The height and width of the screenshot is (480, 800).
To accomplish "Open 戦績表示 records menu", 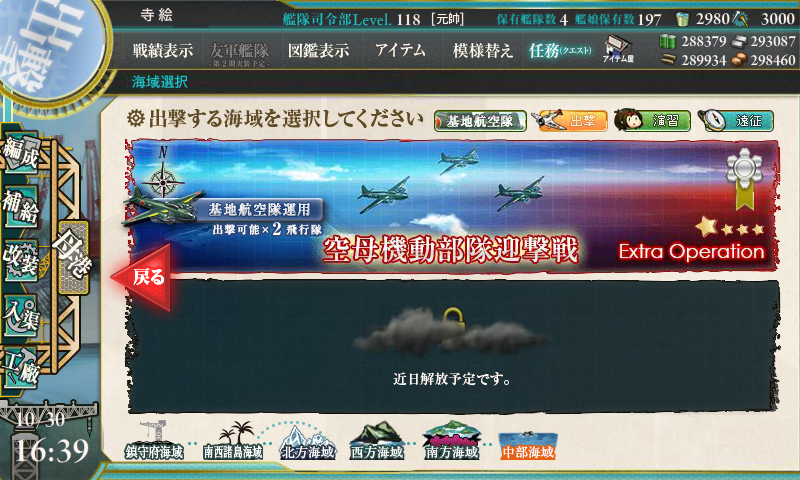I will click(x=163, y=50).
